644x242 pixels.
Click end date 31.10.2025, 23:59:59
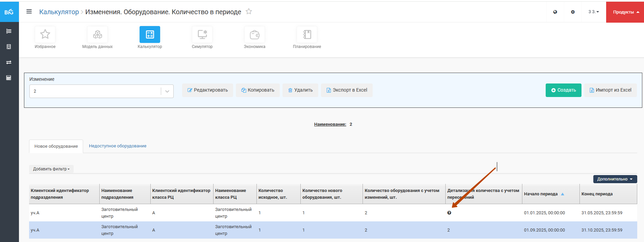602,230
